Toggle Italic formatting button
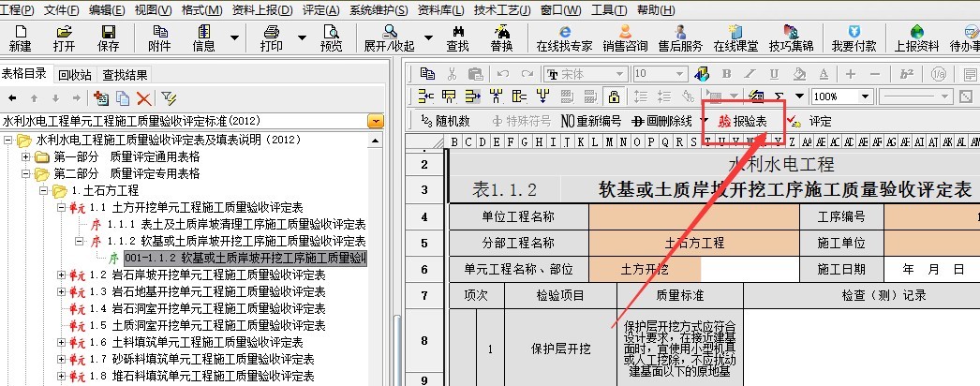The width and height of the screenshot is (980, 386). (750, 74)
